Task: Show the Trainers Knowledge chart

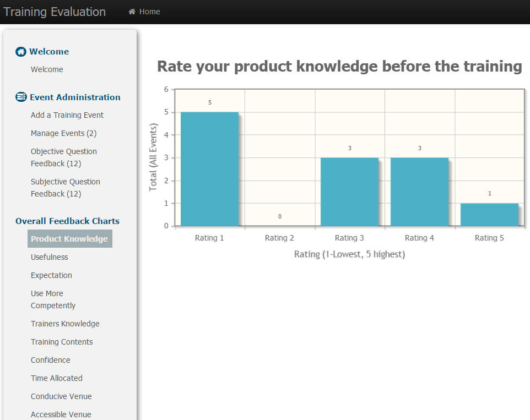Action: tap(65, 324)
